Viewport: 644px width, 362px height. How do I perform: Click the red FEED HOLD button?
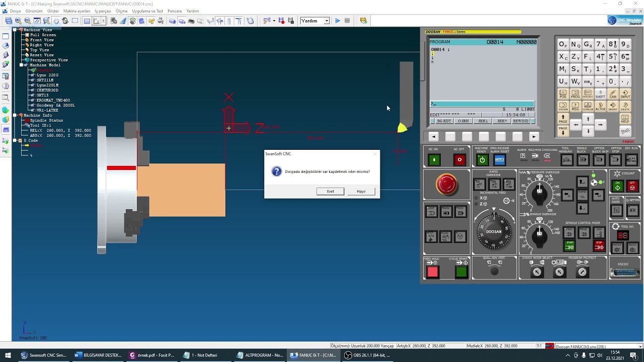coord(432,271)
